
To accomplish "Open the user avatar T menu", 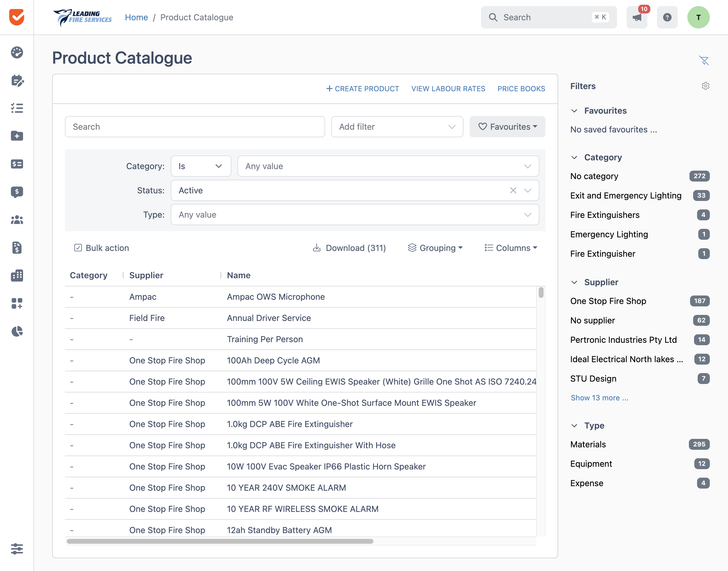I will pos(698,17).
